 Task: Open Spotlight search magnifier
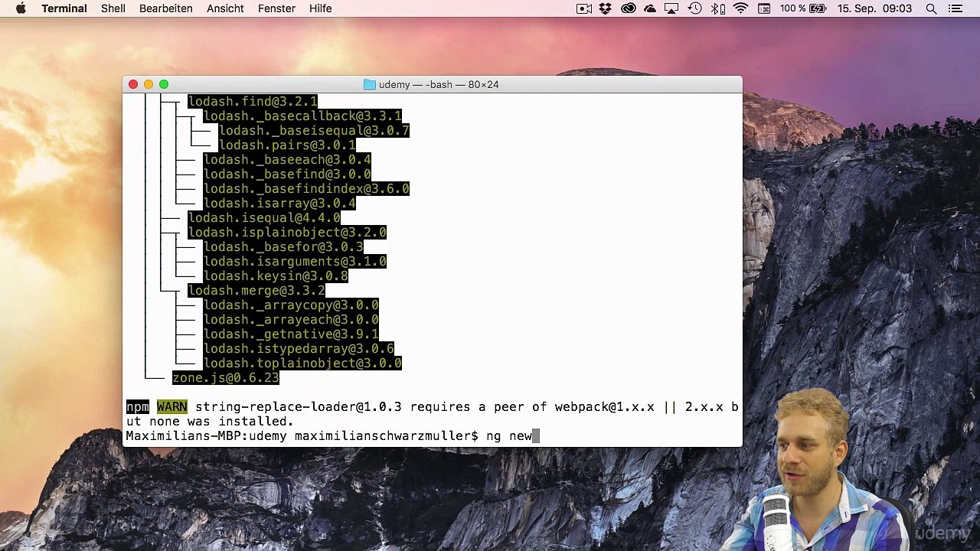pyautogui.click(x=931, y=8)
